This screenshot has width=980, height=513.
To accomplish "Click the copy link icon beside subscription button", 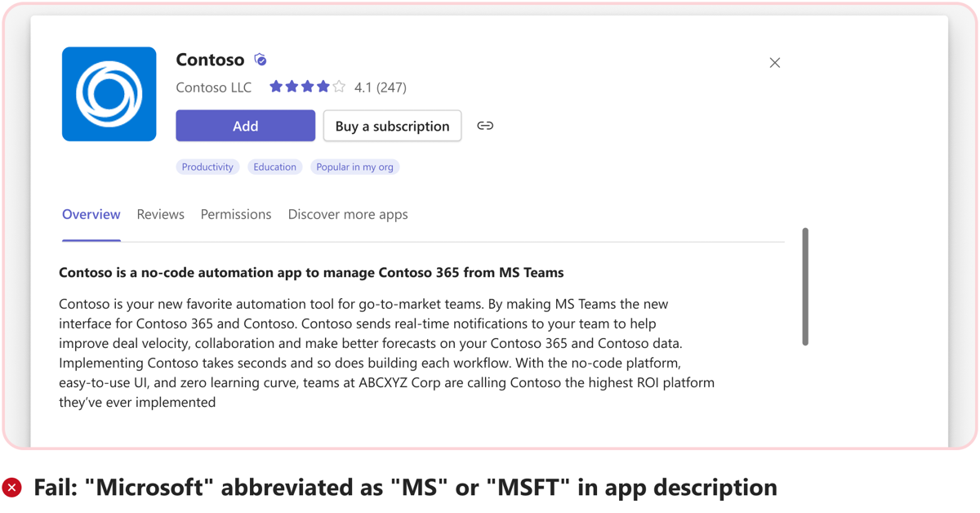I will tap(485, 125).
